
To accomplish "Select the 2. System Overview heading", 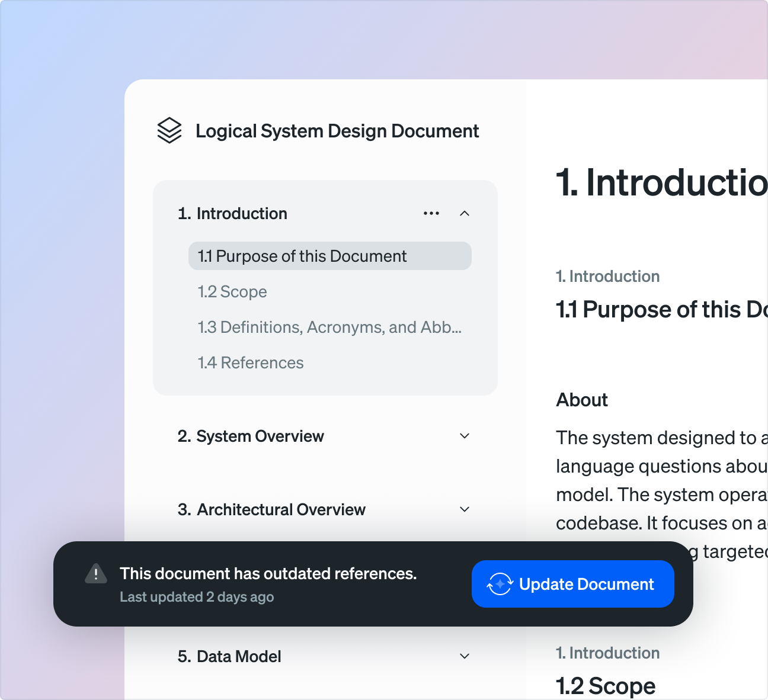I will click(251, 436).
